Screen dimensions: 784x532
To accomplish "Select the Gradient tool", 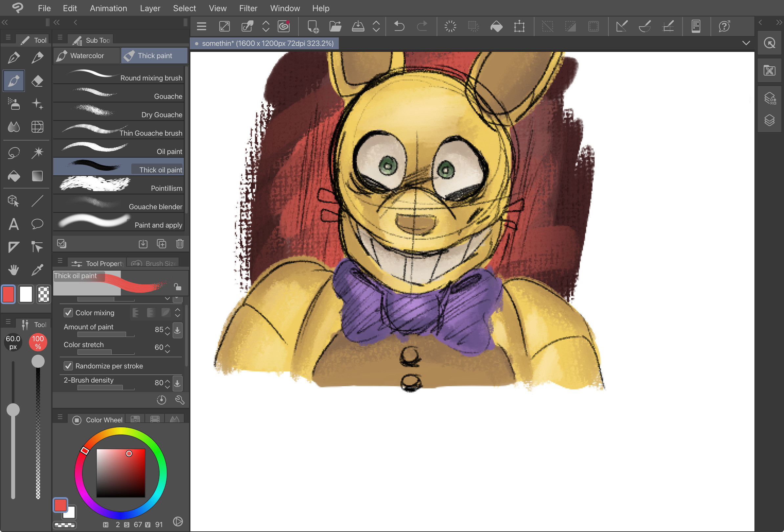I will coord(37,176).
